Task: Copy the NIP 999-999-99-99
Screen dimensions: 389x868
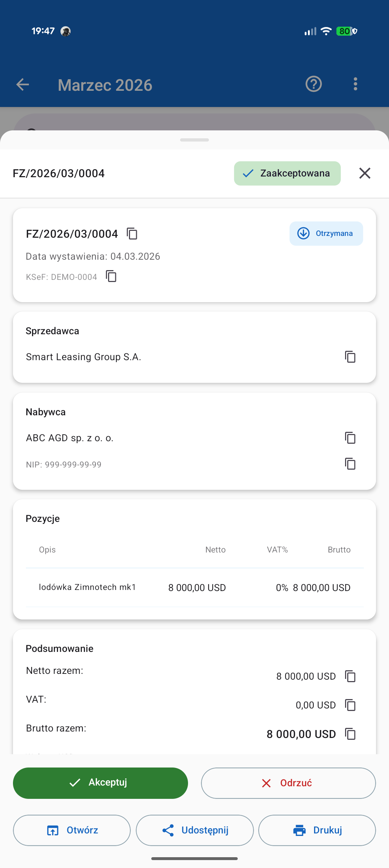Action: click(x=350, y=464)
